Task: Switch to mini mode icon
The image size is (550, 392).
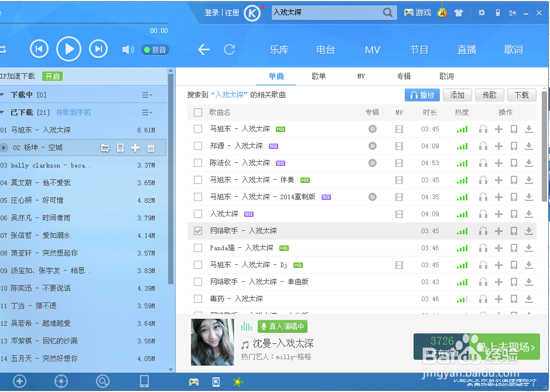Action: [x=513, y=13]
